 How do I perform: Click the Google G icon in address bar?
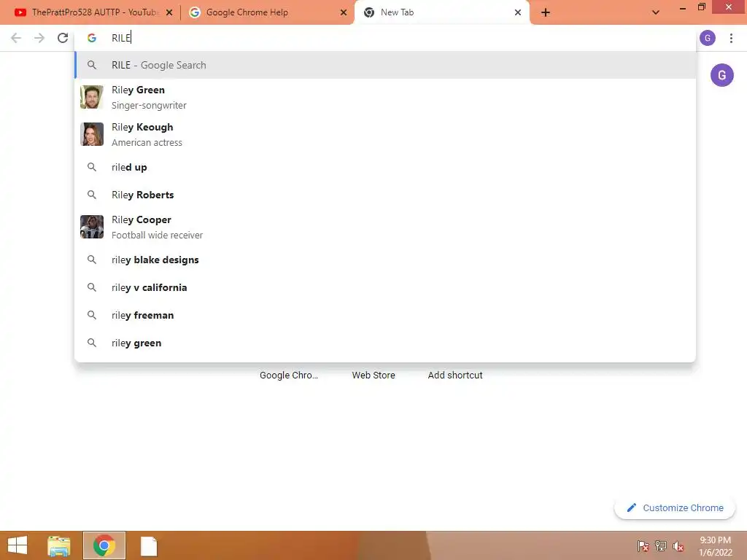pos(92,38)
